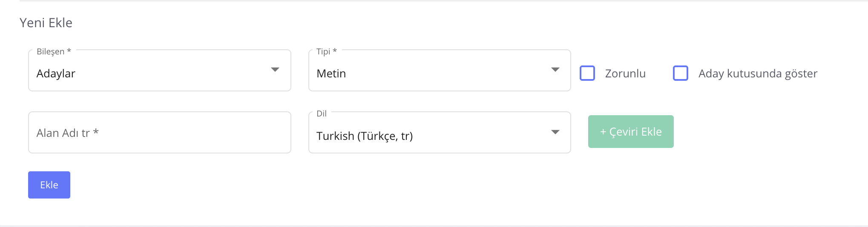The width and height of the screenshot is (868, 227).
Task: Click the Alan Adı tr placeholder text
Action: 63,133
